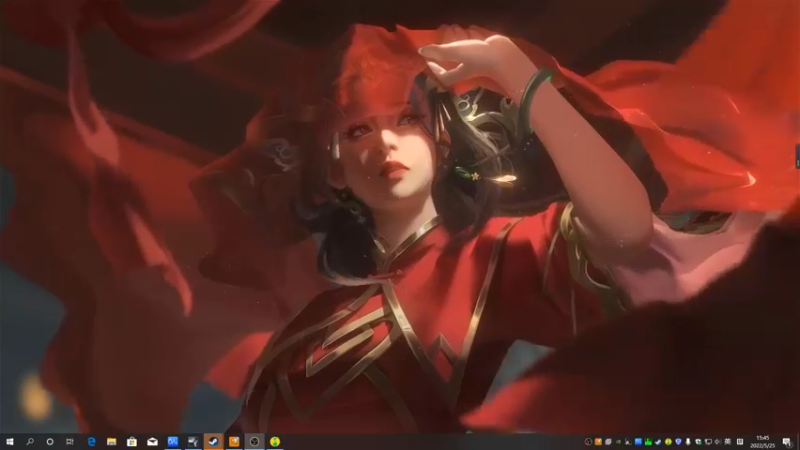The height and width of the screenshot is (450, 800).
Task: Open the NVIDIA tray icon
Action: (618, 442)
